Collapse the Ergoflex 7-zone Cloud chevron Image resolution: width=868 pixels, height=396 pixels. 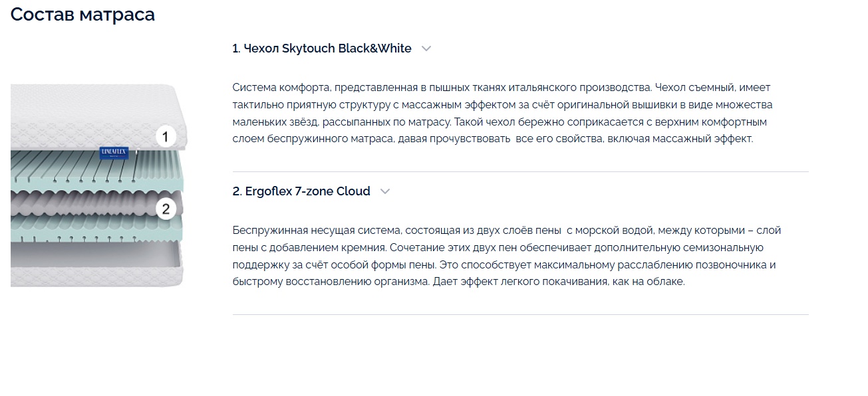click(x=384, y=191)
